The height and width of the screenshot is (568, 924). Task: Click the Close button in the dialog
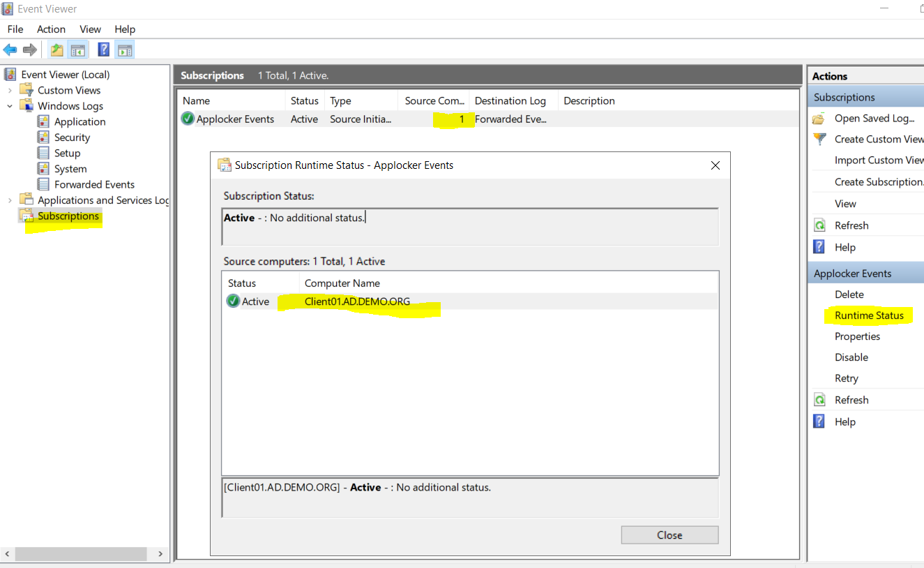pos(669,535)
